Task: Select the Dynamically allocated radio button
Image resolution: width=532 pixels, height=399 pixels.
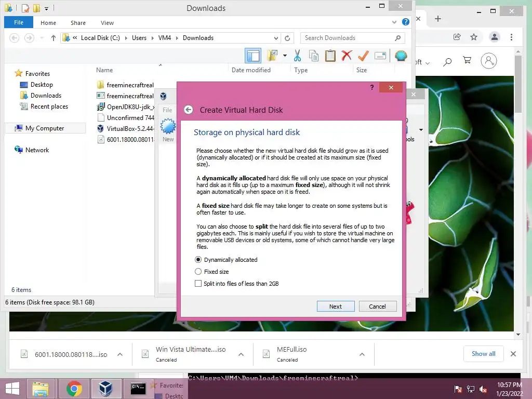Action: point(198,260)
